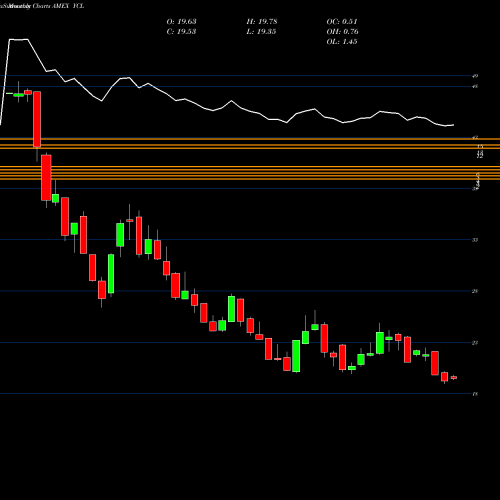Click the 'OH: 0.76' value
500x500 pixels.
(342, 32)
